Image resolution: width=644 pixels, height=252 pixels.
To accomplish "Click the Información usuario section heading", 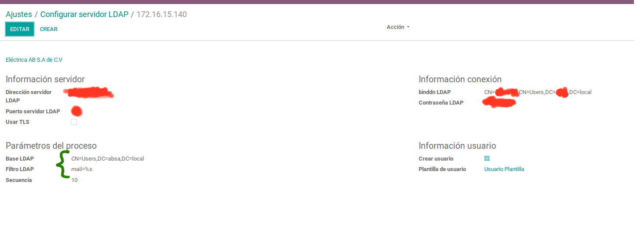I will click(457, 146).
